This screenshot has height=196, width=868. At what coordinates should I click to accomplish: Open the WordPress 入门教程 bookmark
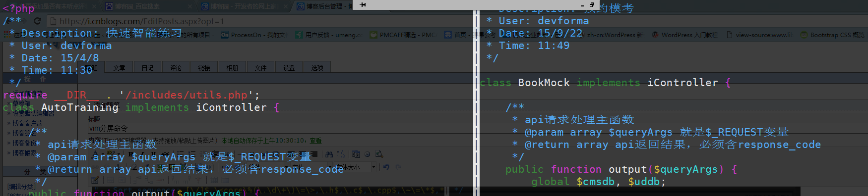684,35
